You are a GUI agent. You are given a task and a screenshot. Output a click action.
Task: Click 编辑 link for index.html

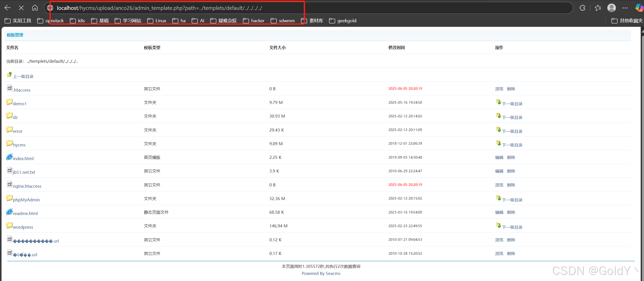pos(499,157)
